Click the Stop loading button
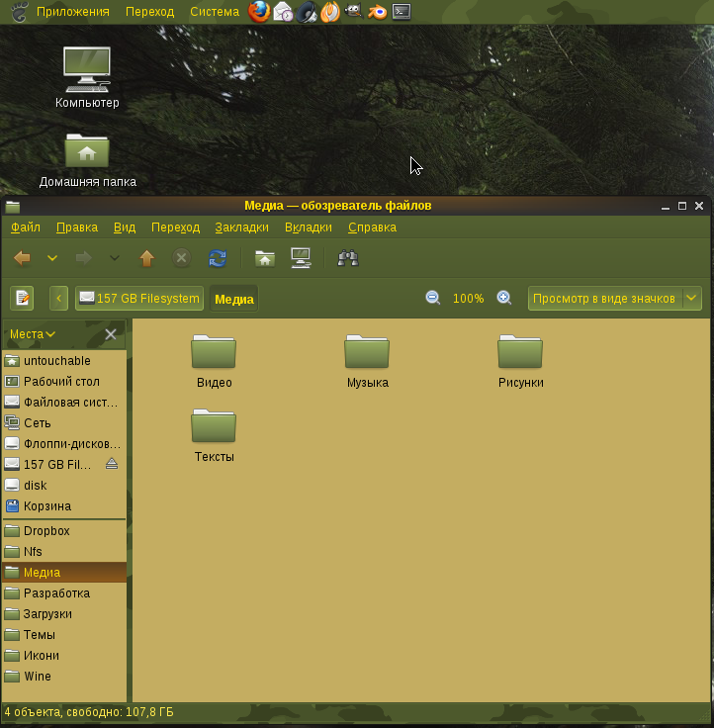The image size is (714, 728). [x=182, y=258]
